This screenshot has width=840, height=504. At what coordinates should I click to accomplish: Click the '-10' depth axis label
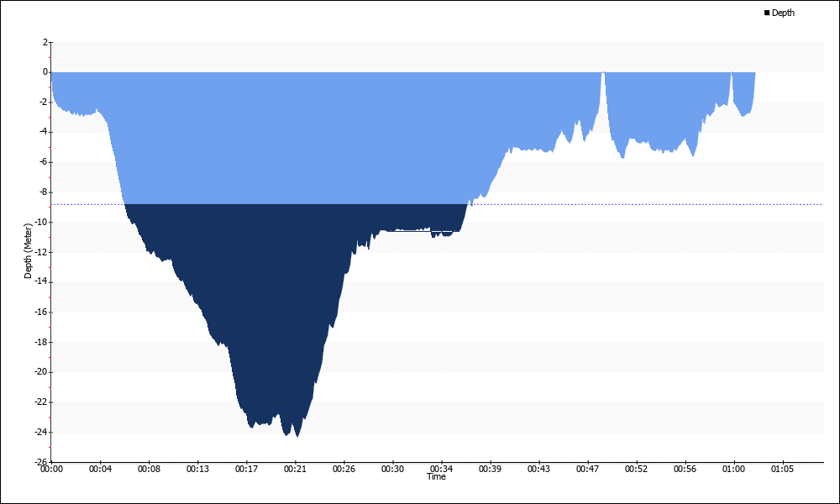click(x=41, y=222)
